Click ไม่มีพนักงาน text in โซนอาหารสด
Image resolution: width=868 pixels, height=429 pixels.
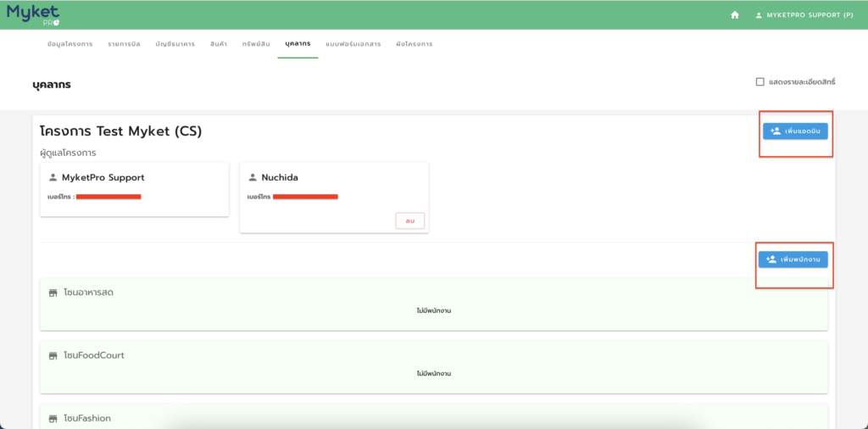(434, 310)
